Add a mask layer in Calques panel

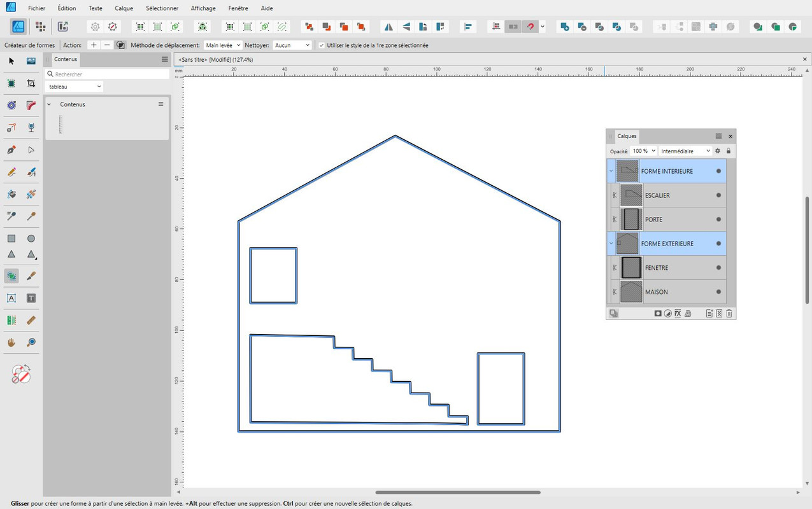[x=658, y=314]
